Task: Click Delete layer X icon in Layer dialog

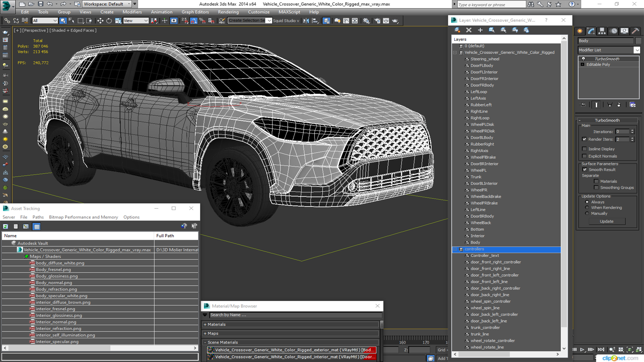Action: coord(469,30)
